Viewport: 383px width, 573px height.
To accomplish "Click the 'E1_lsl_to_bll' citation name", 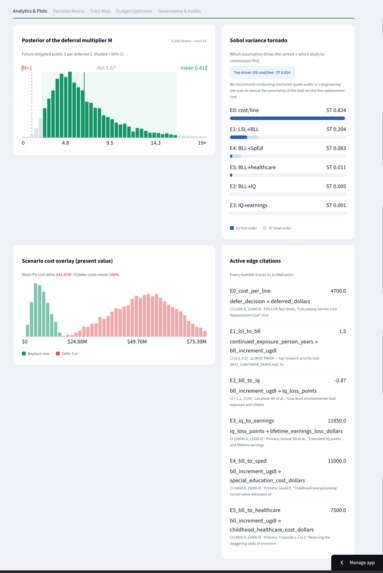I will pos(245,331).
